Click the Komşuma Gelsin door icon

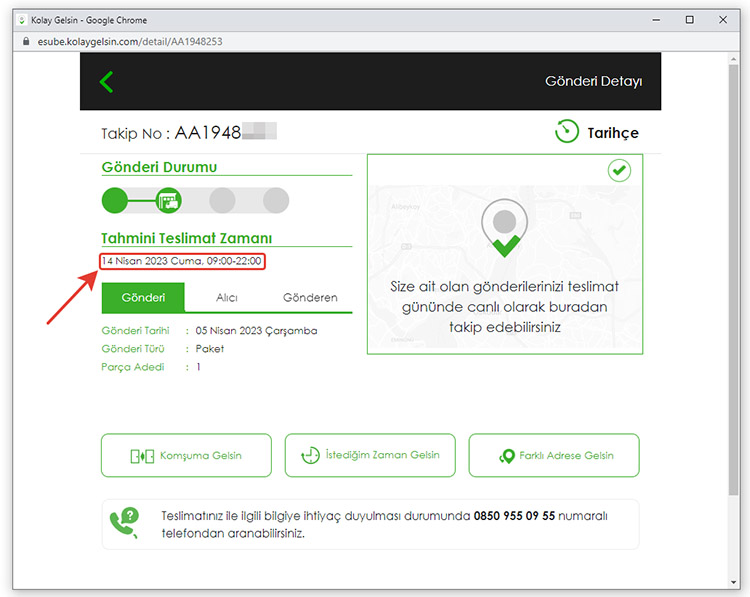coord(141,456)
